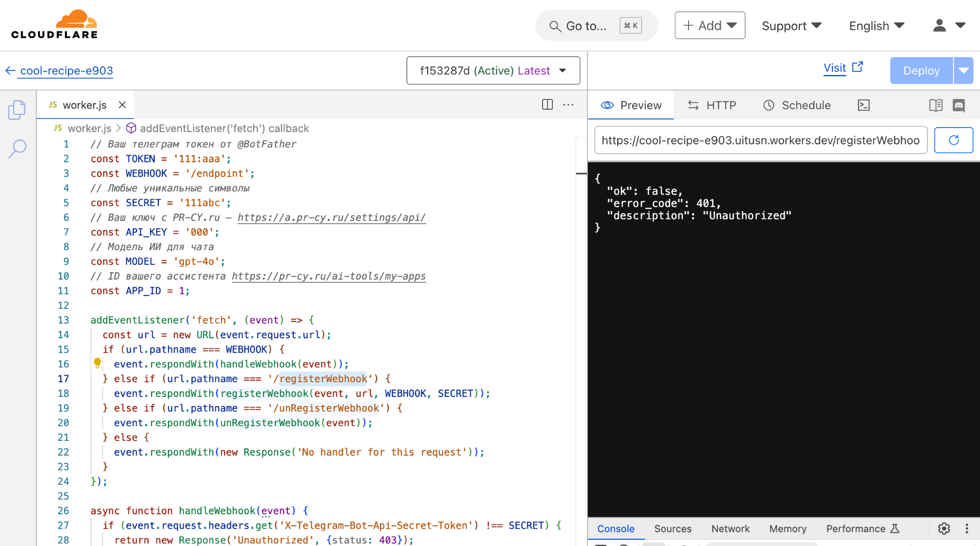Reload the preview with refresh button
The height and width of the screenshot is (546, 980).
tap(953, 140)
